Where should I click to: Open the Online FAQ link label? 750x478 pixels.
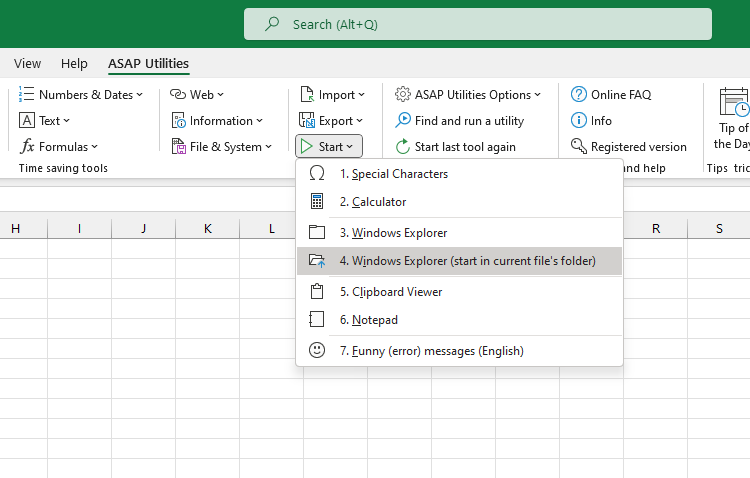pos(621,95)
